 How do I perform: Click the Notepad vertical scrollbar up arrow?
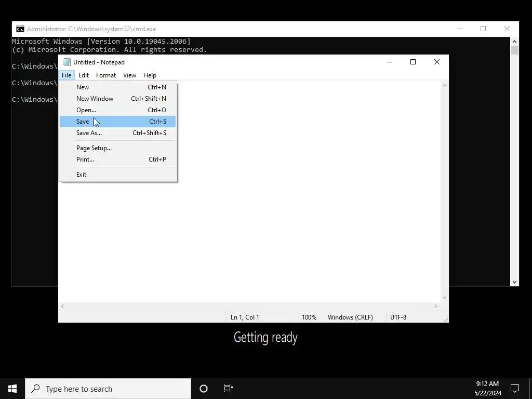coord(445,85)
